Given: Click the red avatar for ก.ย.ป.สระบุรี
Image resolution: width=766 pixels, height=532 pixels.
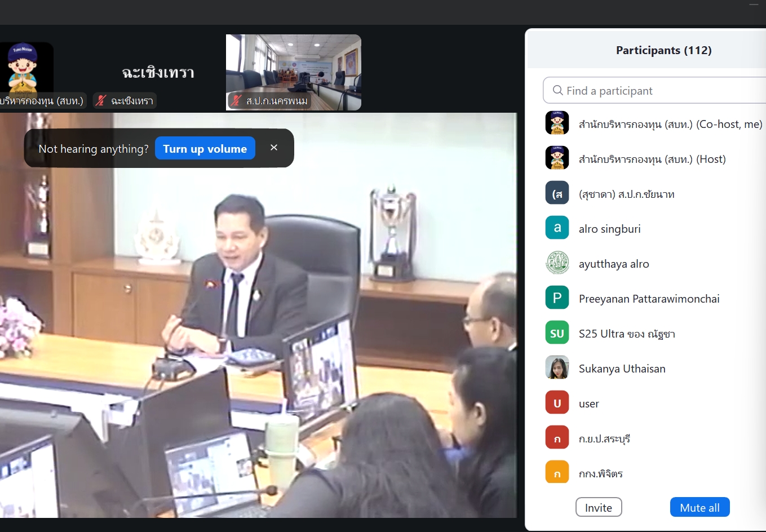Looking at the screenshot, I should pos(557,438).
